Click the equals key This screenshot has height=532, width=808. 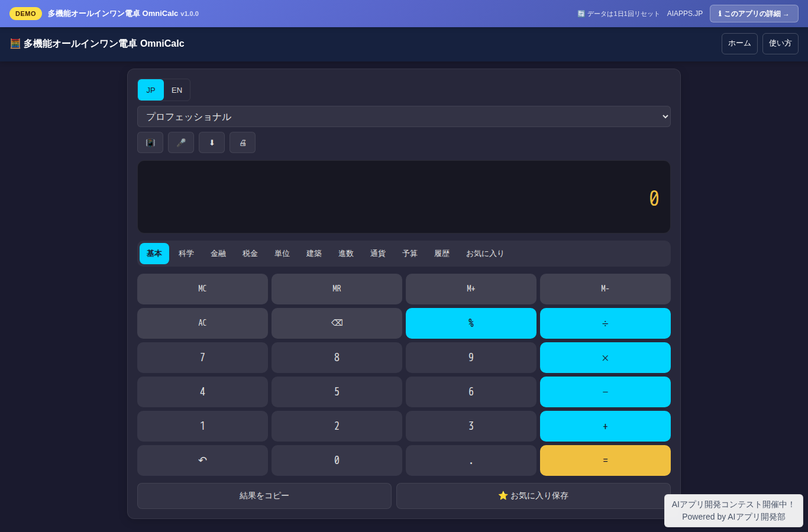(605, 460)
